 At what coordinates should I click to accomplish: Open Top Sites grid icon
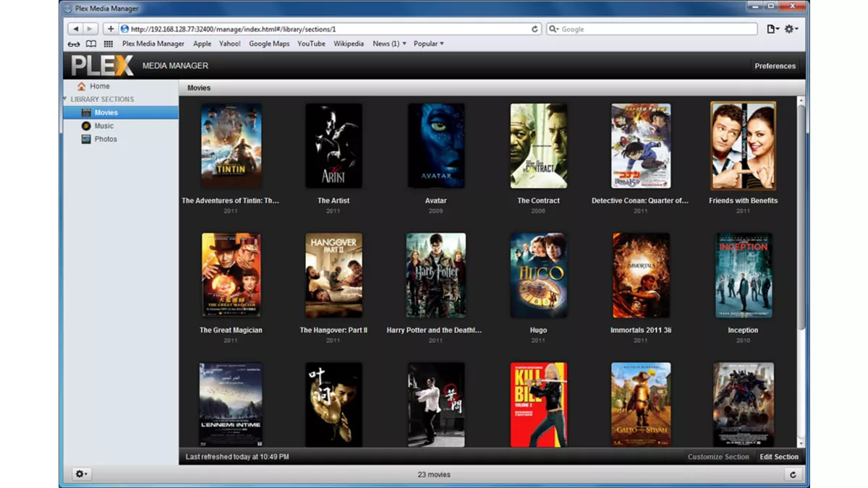coord(109,44)
